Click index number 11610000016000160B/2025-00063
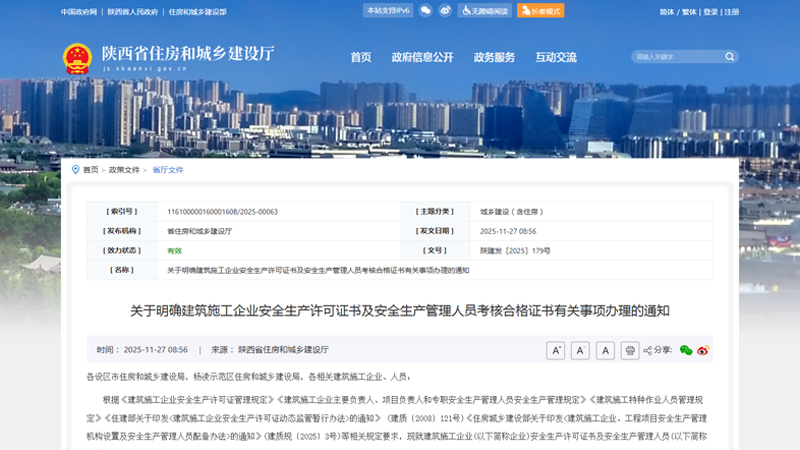Viewport: 800px width, 450px height. click(222, 212)
